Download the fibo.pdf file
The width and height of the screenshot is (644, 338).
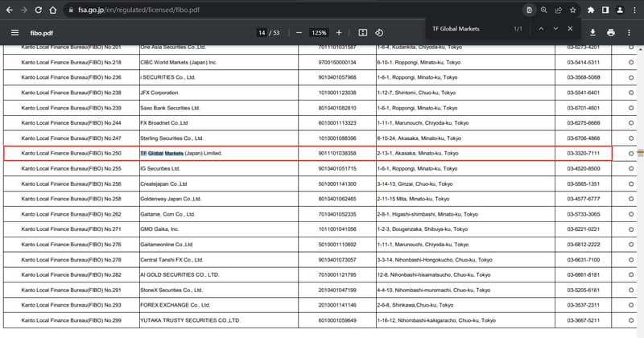[x=592, y=32]
